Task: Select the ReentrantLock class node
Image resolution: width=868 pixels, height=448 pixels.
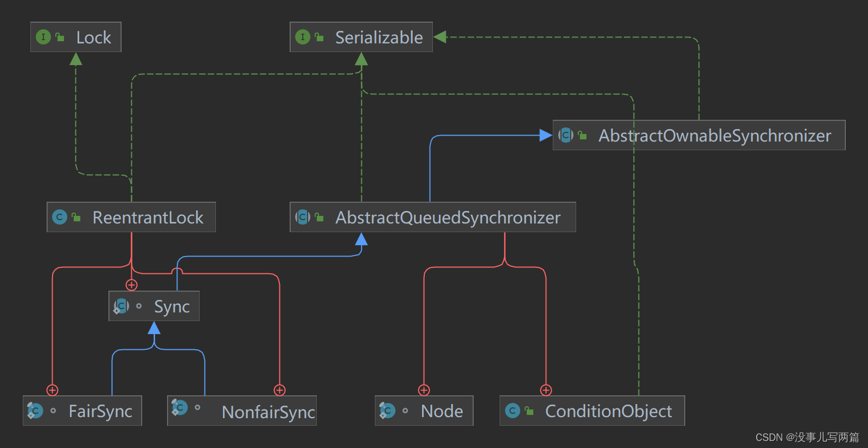Action: (x=131, y=217)
